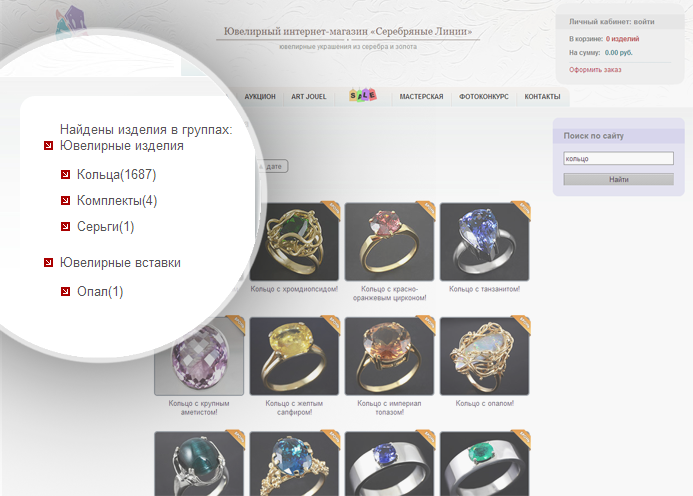Viewport: 693px width, 496px height.
Task: Click orange corner ribbon on imperial topaz ring
Action: 427,324
